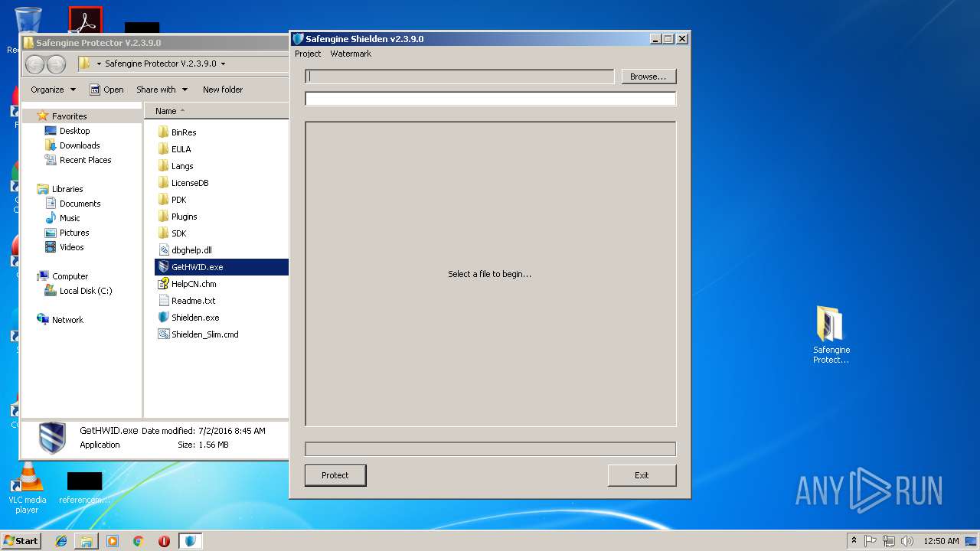Select the Readme.txt file icon

(x=163, y=301)
